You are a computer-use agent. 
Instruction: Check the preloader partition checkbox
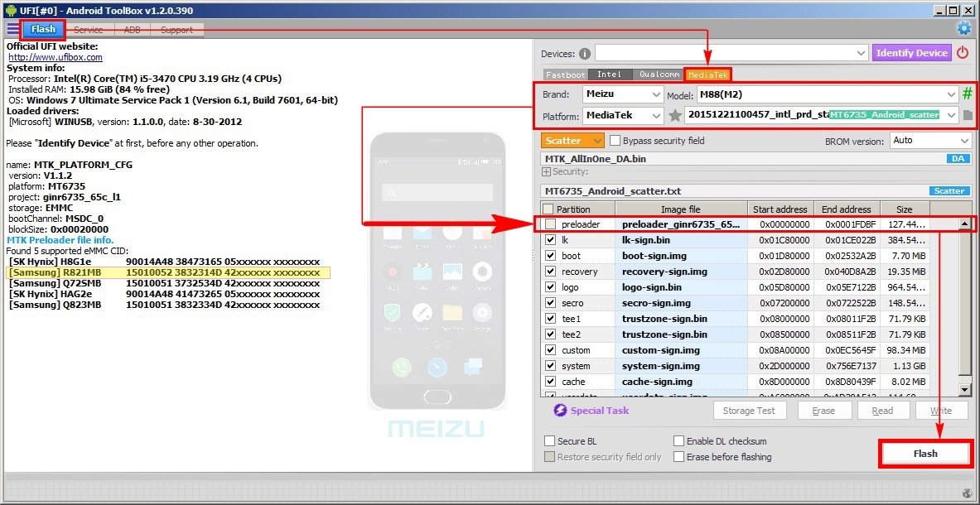point(550,224)
